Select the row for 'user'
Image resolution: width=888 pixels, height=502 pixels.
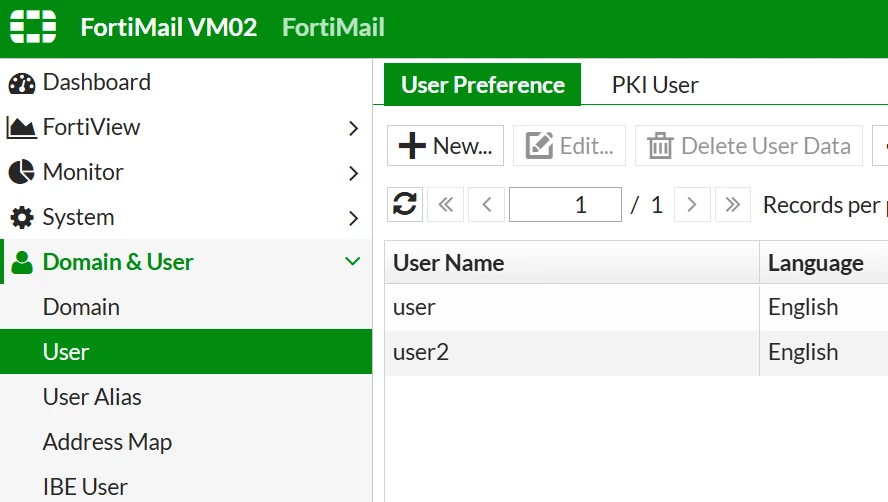pos(637,307)
